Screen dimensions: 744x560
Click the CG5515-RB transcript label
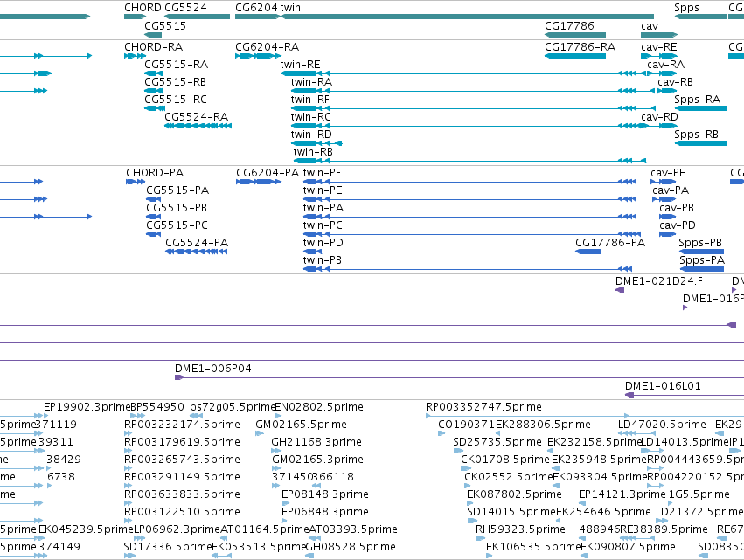click(x=175, y=82)
